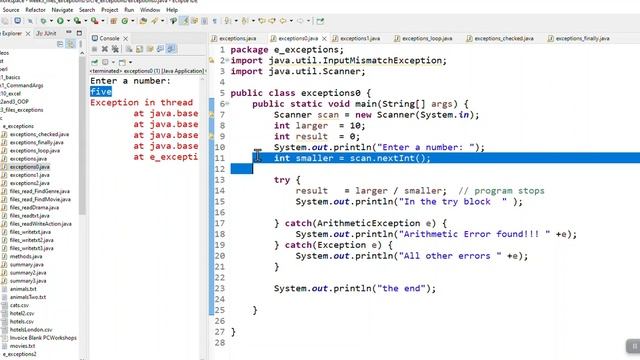Click the Pin Console icon
This screenshot has width=640, height=360.
tap(94, 62)
